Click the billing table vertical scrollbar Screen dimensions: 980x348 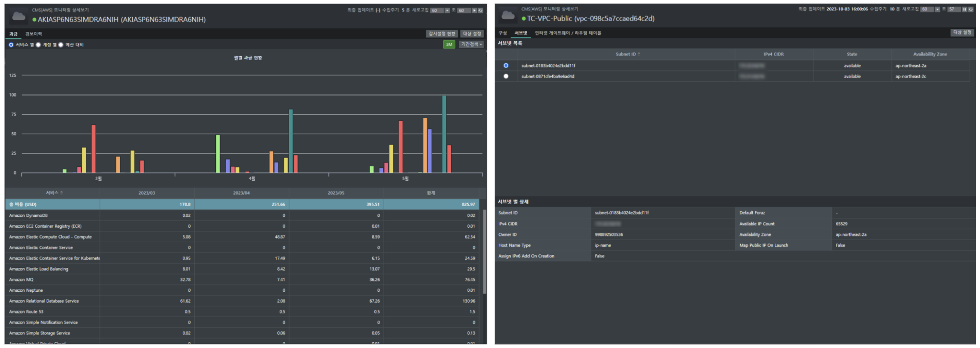(484, 251)
